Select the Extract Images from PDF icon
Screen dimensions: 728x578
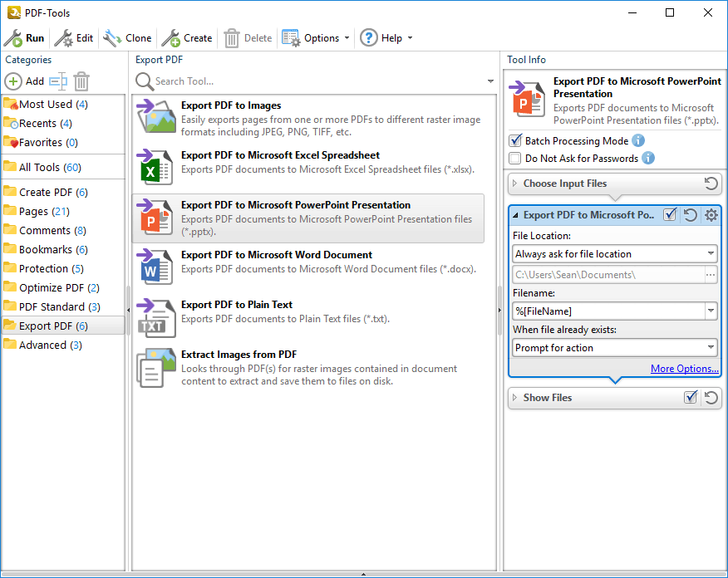pos(156,368)
